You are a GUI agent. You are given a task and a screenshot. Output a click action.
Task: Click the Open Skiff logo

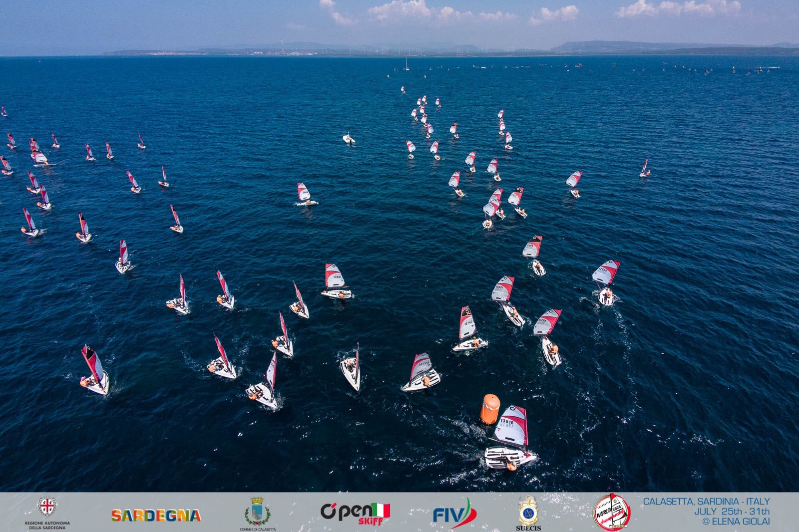[355, 514]
